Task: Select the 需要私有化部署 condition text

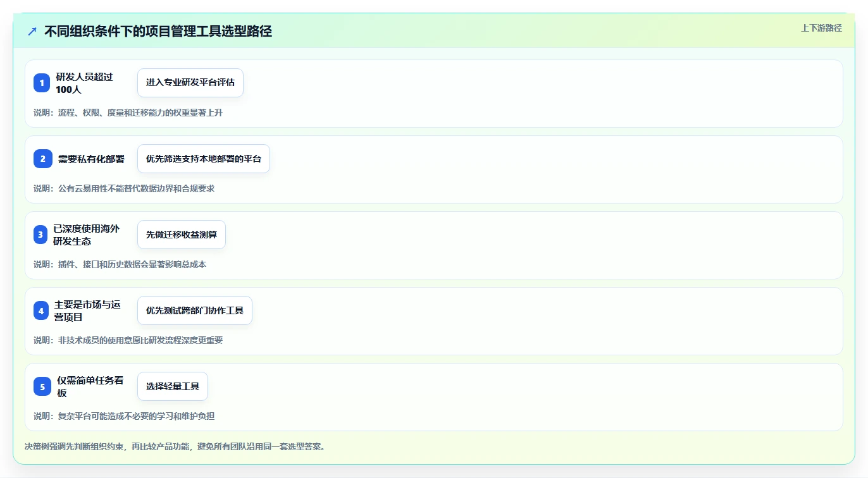Action: point(91,159)
